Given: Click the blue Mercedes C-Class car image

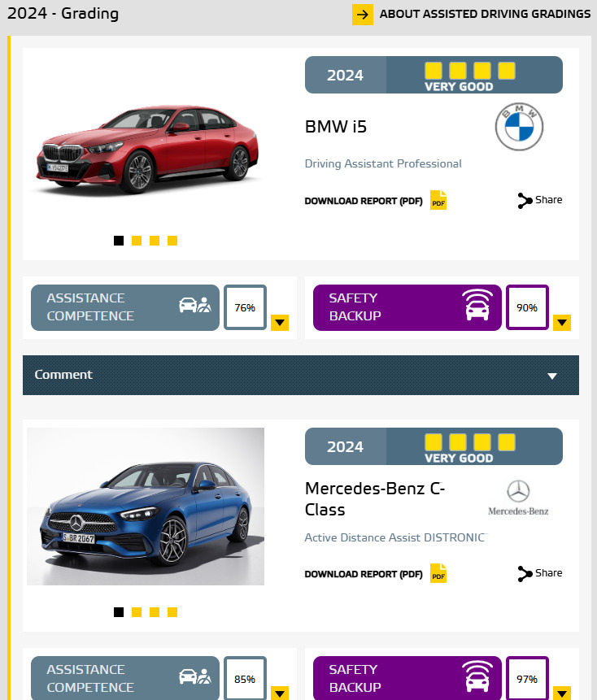Looking at the screenshot, I should 146,507.
